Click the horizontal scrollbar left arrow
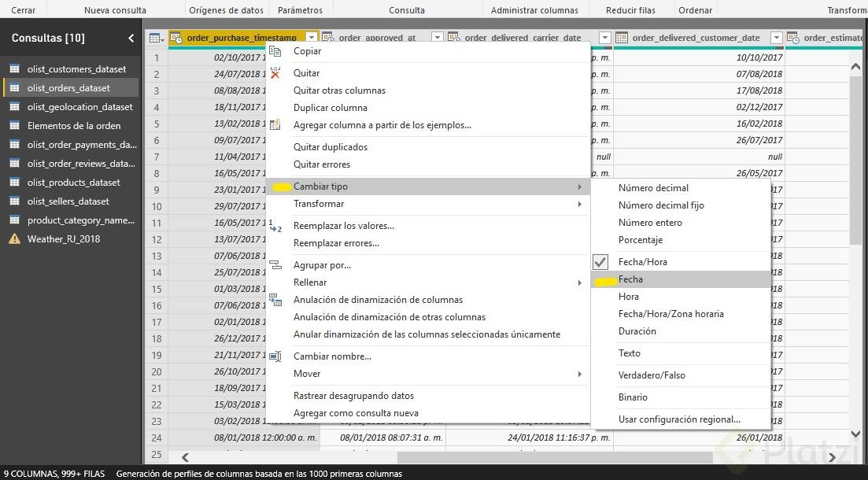Screen dimensions: 868x480 (185, 457)
